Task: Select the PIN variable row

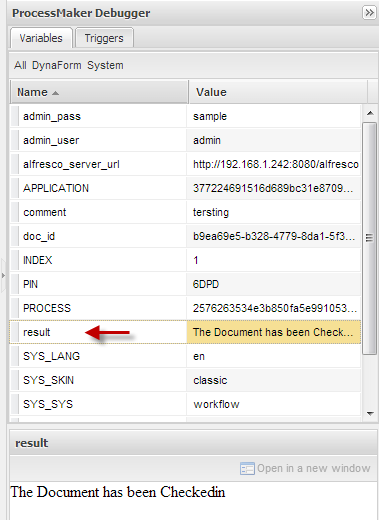Action: coord(185,284)
